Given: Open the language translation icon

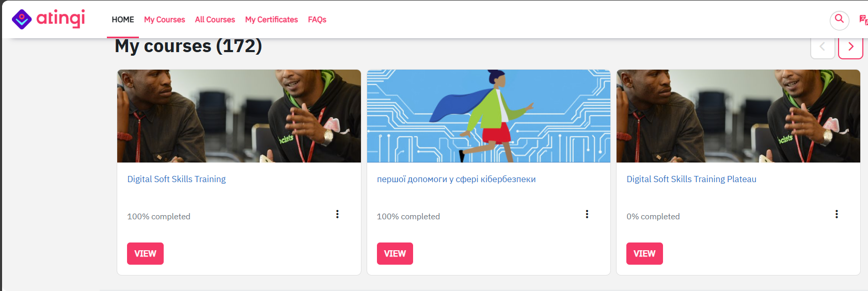Looking at the screenshot, I should pyautogui.click(x=863, y=20).
